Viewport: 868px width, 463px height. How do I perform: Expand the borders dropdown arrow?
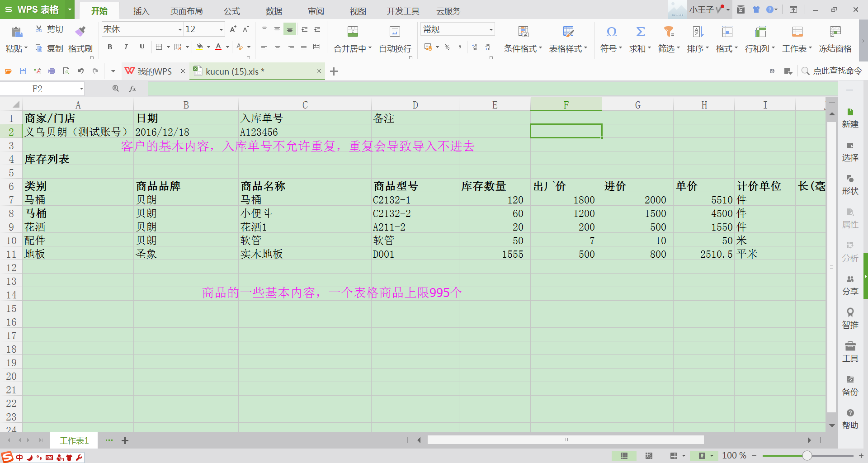tap(168, 47)
